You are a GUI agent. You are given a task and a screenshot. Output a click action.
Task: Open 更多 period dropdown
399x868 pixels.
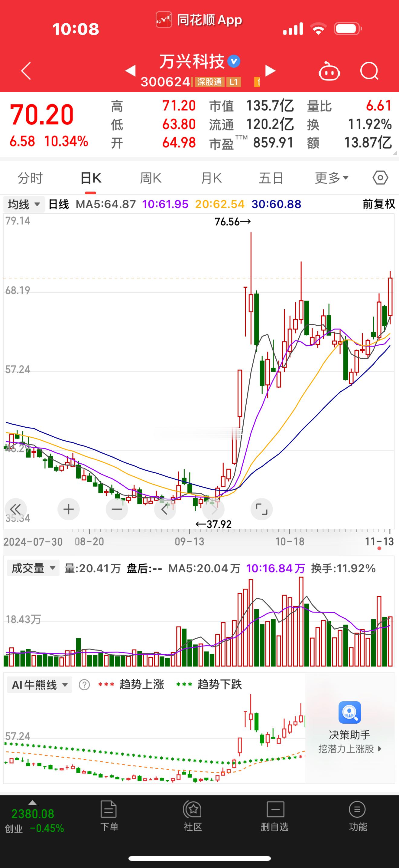coord(331,178)
